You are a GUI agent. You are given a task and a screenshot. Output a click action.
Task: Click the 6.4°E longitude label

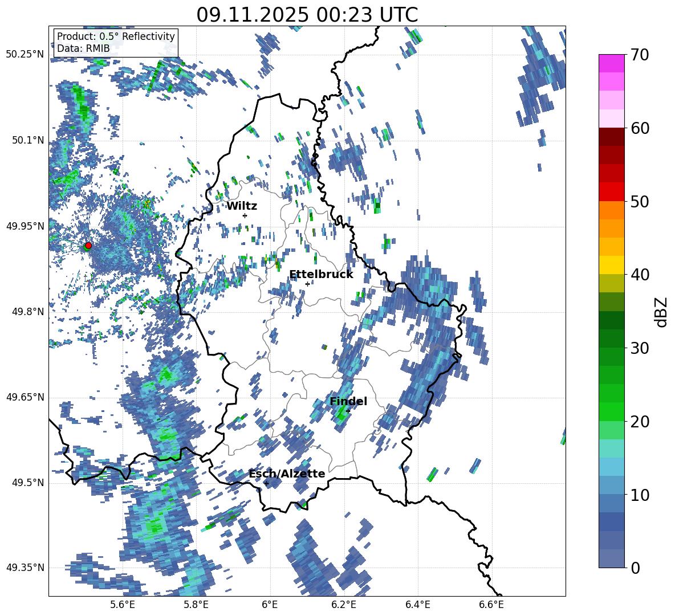coord(417,605)
